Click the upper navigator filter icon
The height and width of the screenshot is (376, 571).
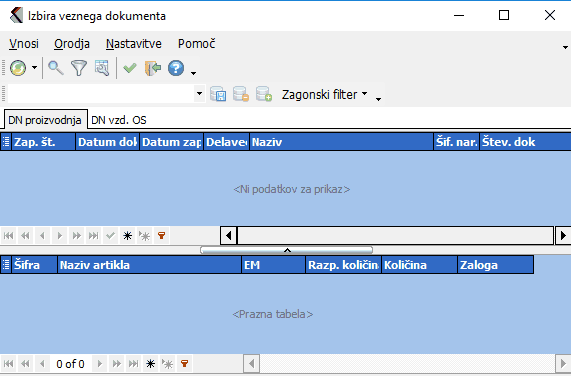[162, 236]
